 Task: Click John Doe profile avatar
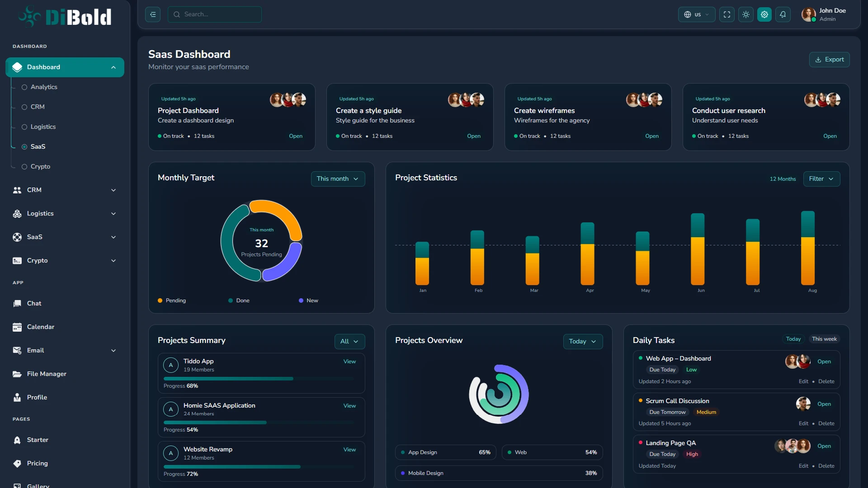(808, 14)
